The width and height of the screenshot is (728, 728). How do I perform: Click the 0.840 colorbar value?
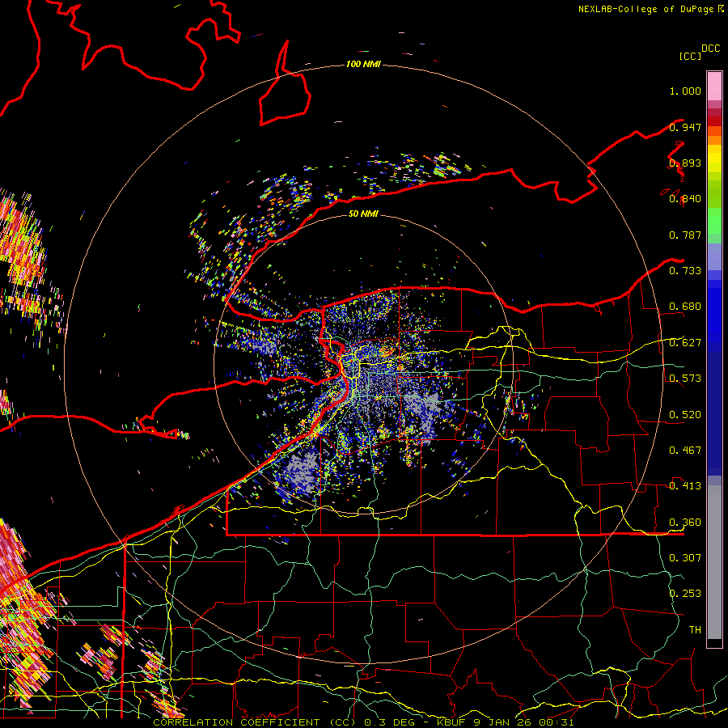(x=685, y=199)
